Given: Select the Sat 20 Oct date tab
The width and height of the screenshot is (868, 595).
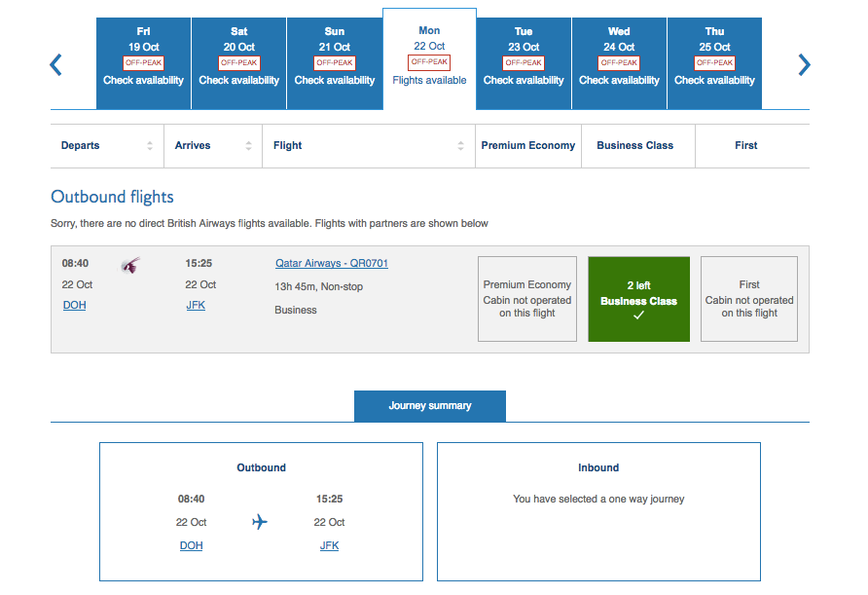Looking at the screenshot, I should 239,62.
